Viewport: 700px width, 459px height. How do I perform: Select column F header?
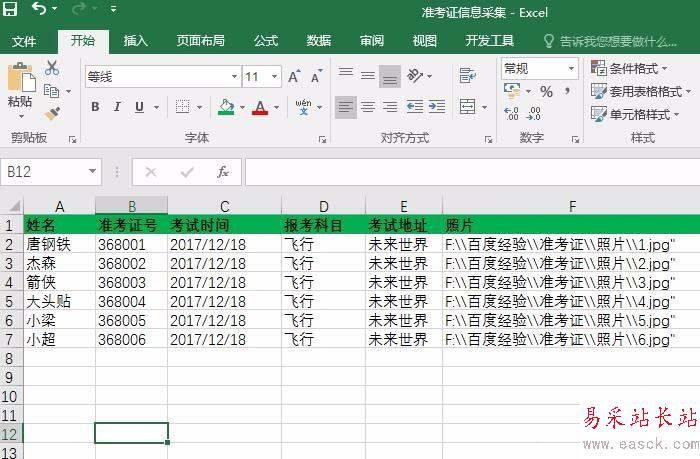(x=571, y=206)
